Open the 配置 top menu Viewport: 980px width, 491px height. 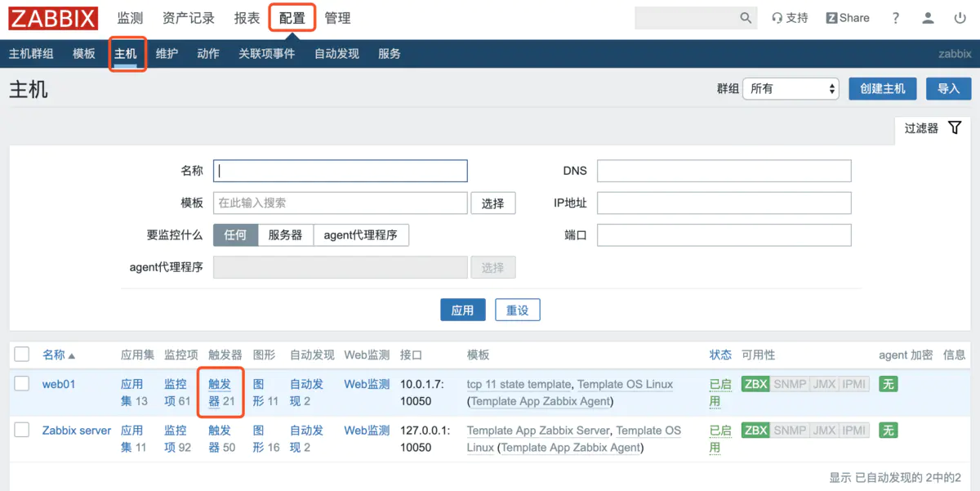292,18
